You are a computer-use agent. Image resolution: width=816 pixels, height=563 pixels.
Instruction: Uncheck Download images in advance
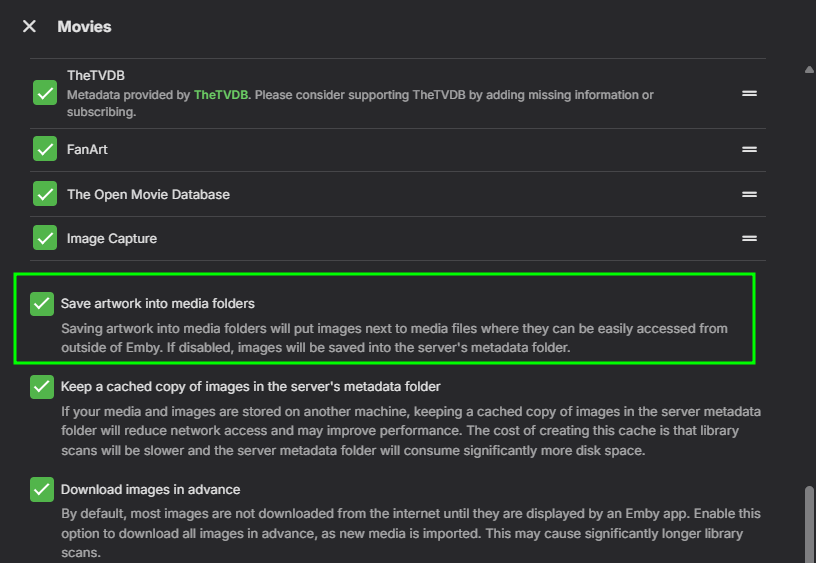[x=42, y=489]
